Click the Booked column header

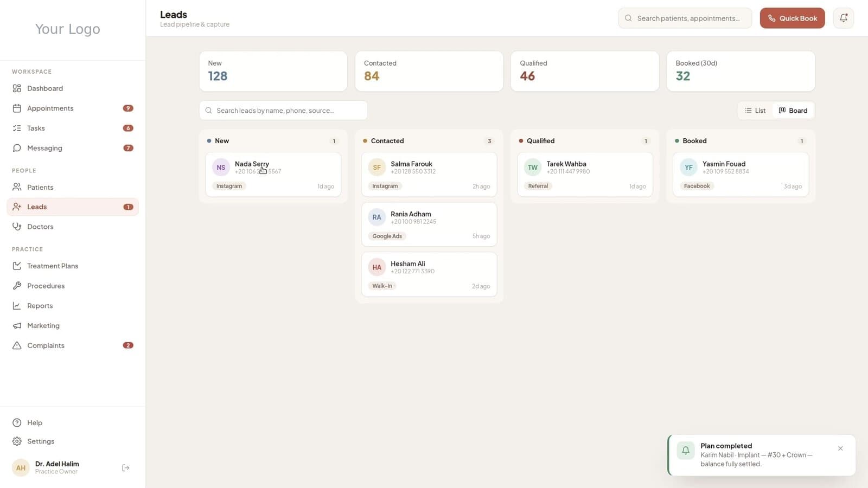(741, 141)
